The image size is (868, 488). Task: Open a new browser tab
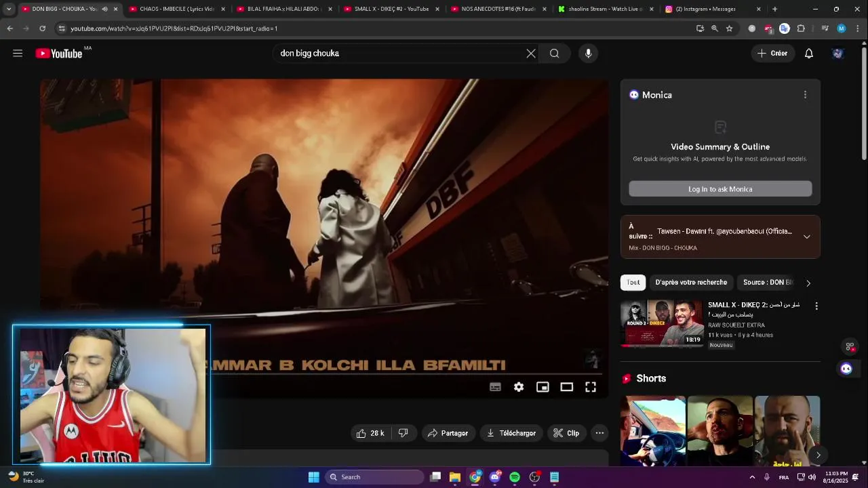[774, 9]
